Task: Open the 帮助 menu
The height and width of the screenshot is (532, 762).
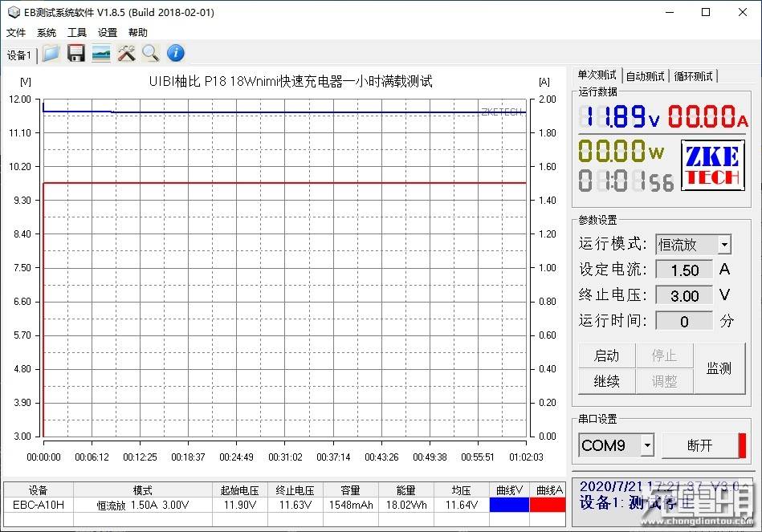Action: coord(137,32)
